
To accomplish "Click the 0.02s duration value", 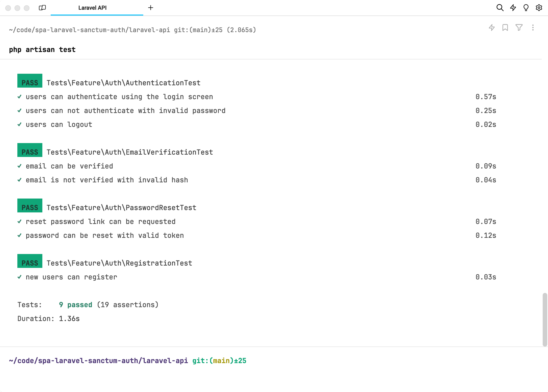I will tap(486, 125).
